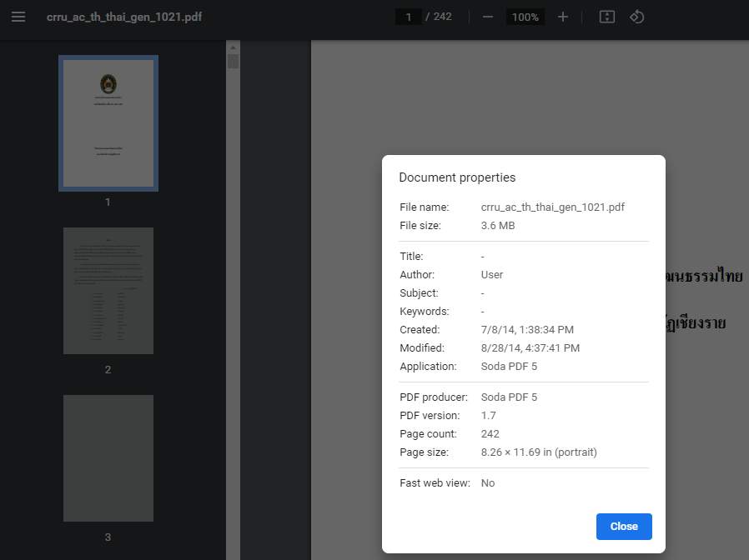Open the page 2 thumbnail

click(x=108, y=291)
